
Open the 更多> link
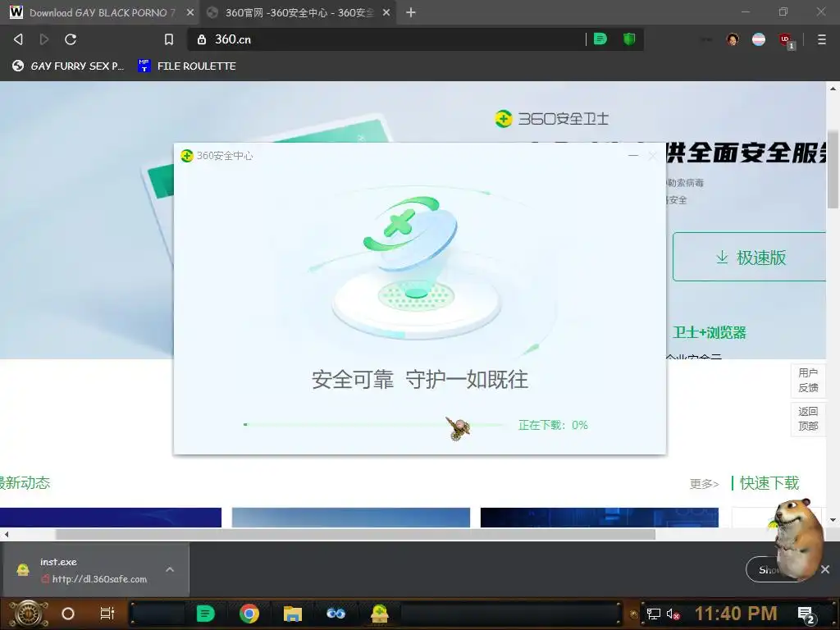[x=704, y=484]
